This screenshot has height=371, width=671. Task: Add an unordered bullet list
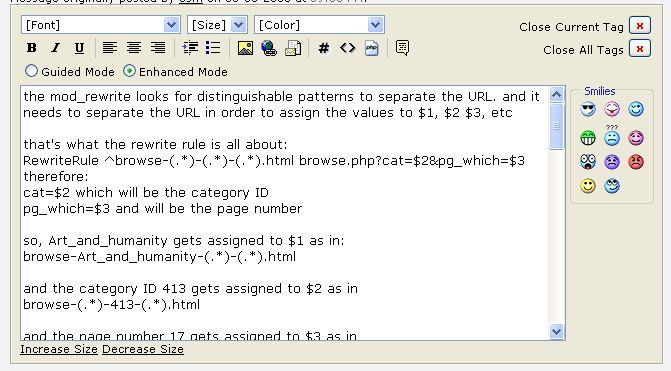tap(213, 48)
